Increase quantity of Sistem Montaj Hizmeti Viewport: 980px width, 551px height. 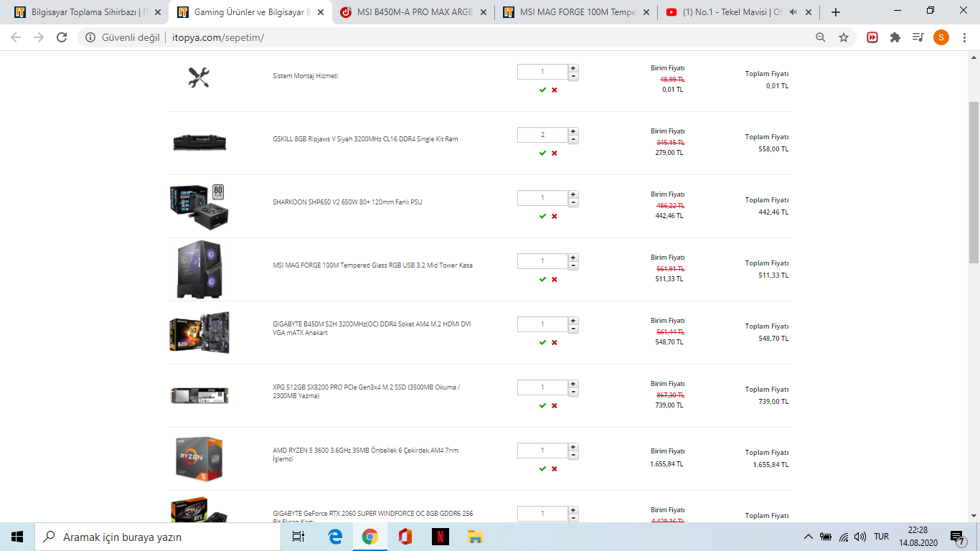click(573, 68)
